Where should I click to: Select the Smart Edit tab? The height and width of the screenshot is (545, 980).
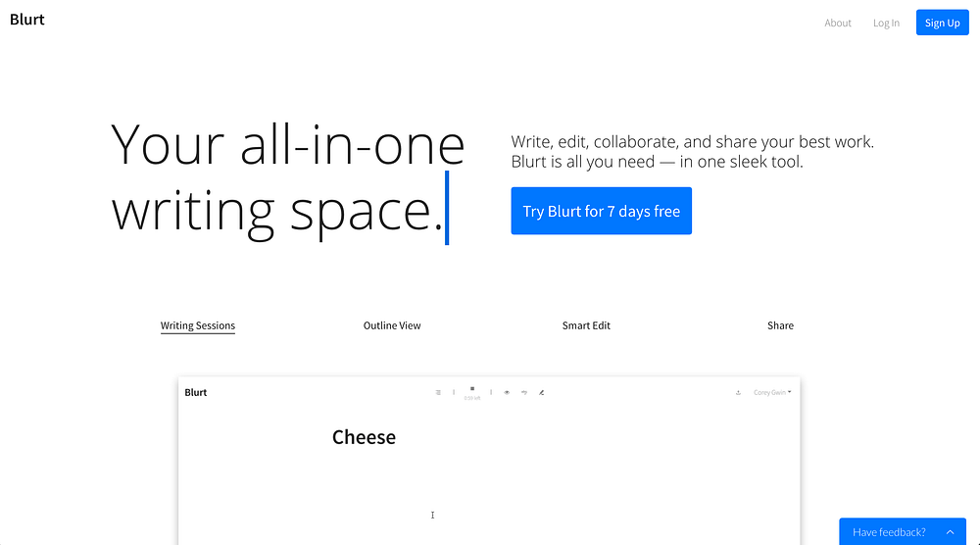pos(586,325)
